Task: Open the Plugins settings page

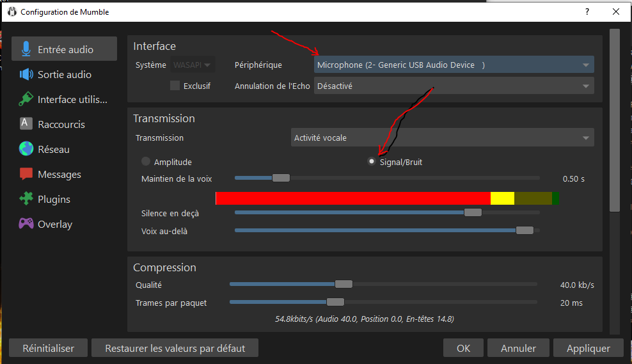Action: (64, 199)
